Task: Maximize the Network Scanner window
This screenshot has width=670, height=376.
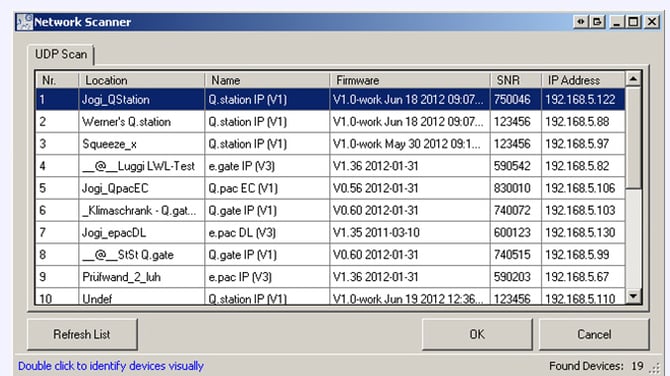Action: [x=634, y=21]
